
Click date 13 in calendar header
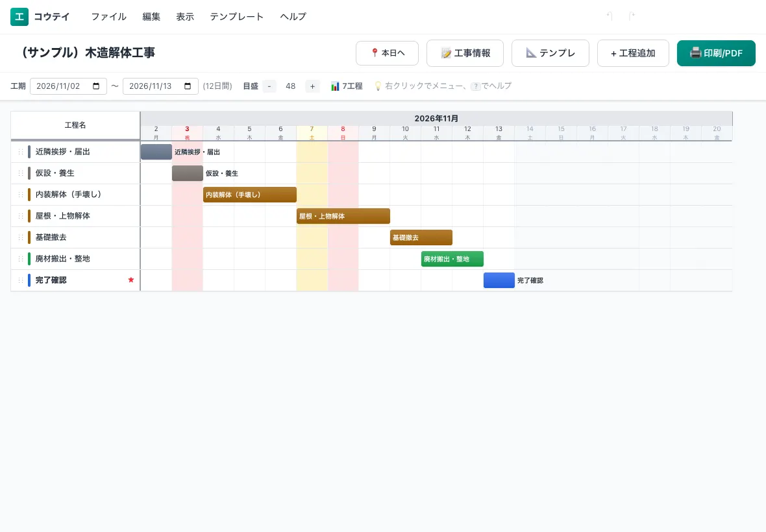(499, 133)
